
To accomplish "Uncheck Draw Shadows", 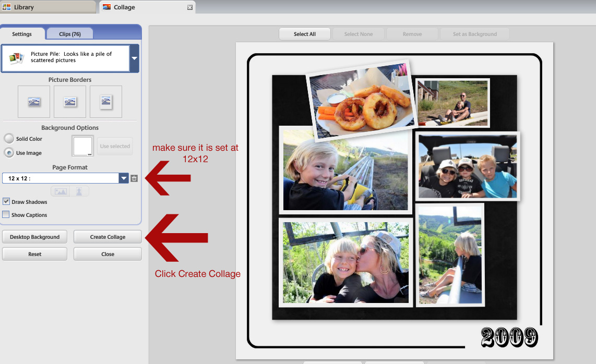I will tap(6, 201).
